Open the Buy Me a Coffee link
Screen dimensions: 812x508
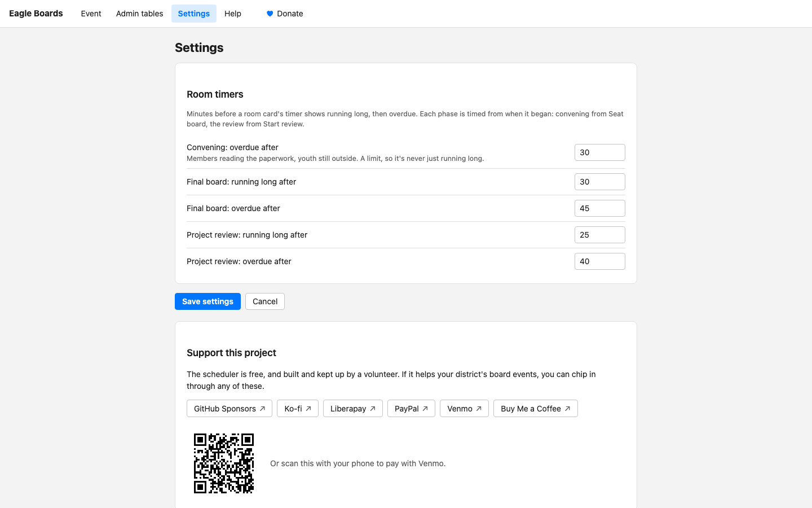point(536,409)
